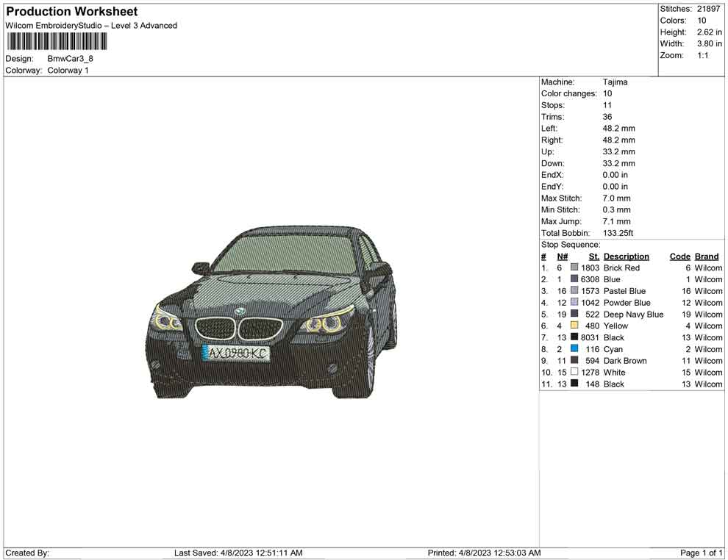Click the Deep Navy Blue swatch
728x560 pixels.
pos(574,314)
